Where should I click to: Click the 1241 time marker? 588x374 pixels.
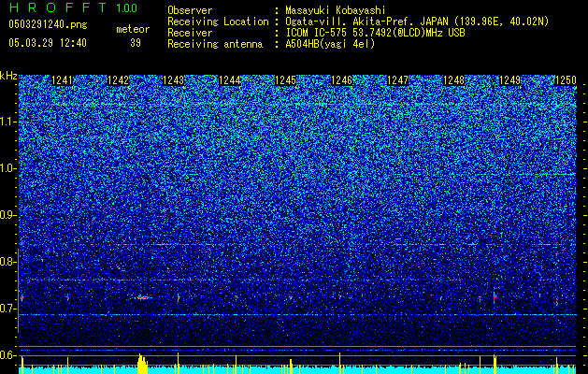coord(62,80)
